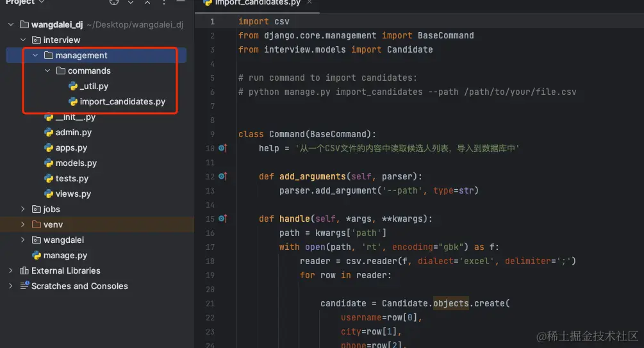The width and height of the screenshot is (644, 348).
Task: Click 'Candidate' in the import on line 3
Action: coord(410,49)
